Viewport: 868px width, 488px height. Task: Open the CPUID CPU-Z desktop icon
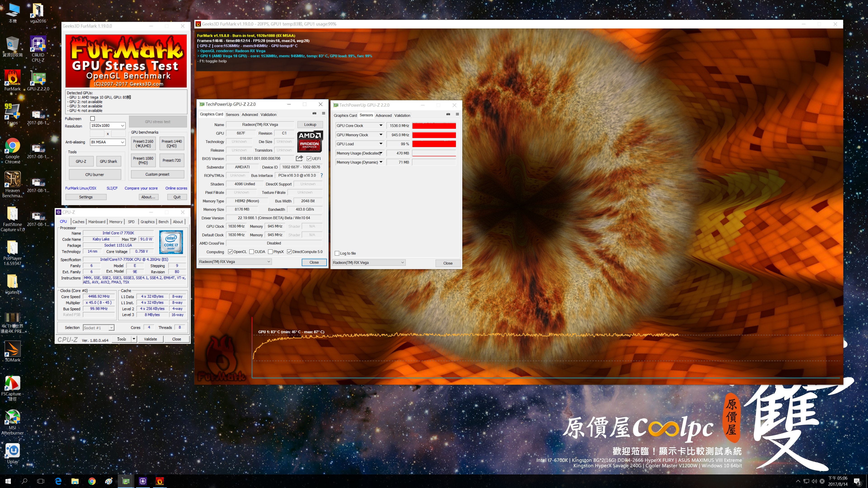point(38,49)
